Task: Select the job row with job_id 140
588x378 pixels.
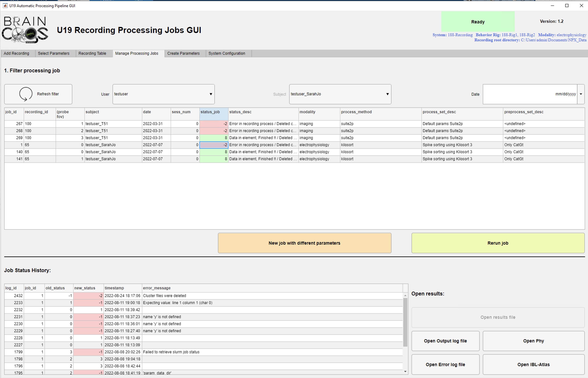Action: click(x=294, y=152)
